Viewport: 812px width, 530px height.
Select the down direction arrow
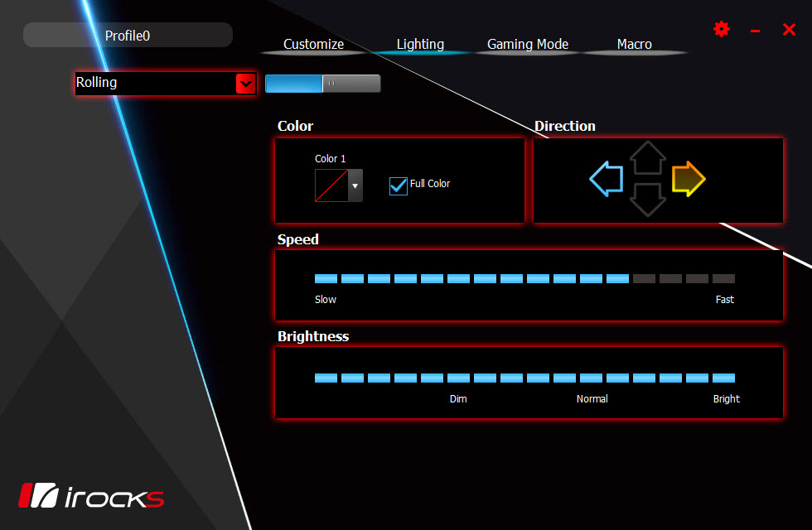[648, 200]
